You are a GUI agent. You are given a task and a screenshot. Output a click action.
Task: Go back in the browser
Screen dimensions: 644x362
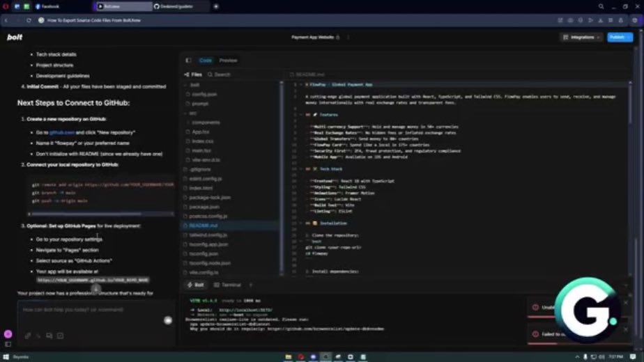[6, 20]
